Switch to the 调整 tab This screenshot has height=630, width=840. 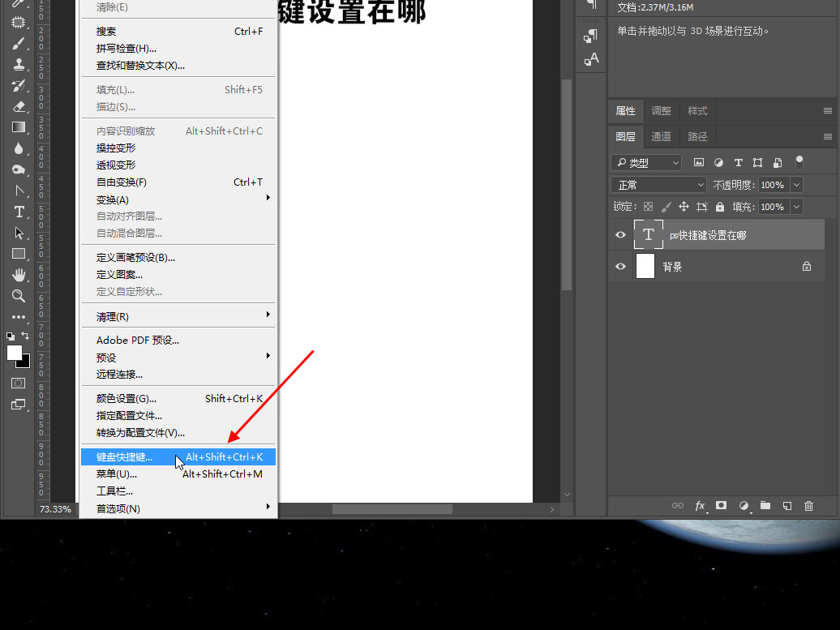click(661, 111)
